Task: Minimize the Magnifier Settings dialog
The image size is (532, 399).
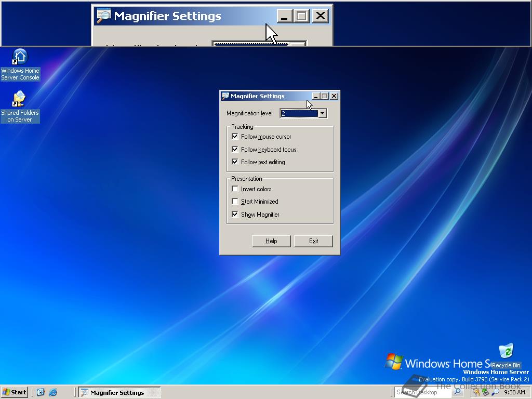Action: click(315, 96)
